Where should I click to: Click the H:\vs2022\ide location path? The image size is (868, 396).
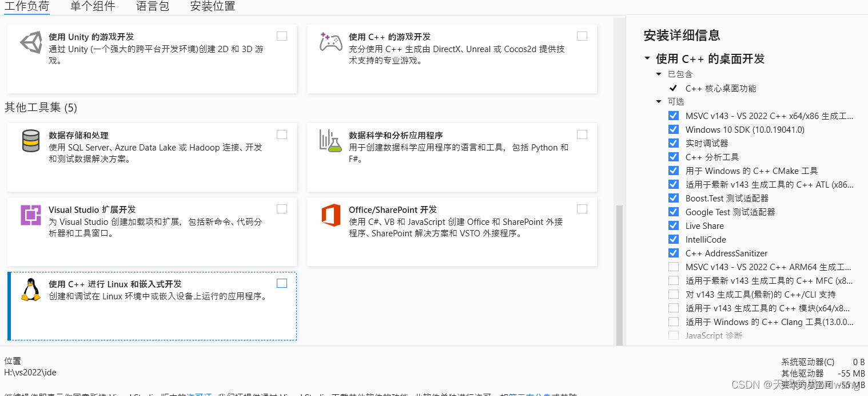point(30,373)
